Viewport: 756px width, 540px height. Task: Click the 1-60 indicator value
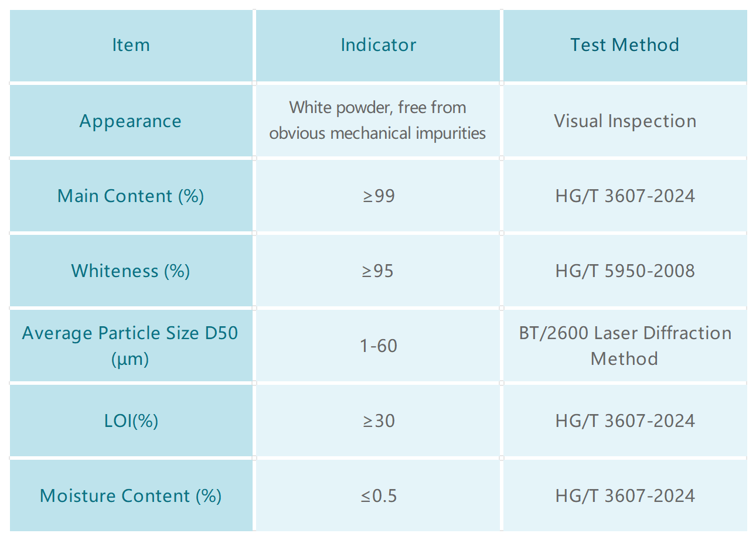(379, 346)
